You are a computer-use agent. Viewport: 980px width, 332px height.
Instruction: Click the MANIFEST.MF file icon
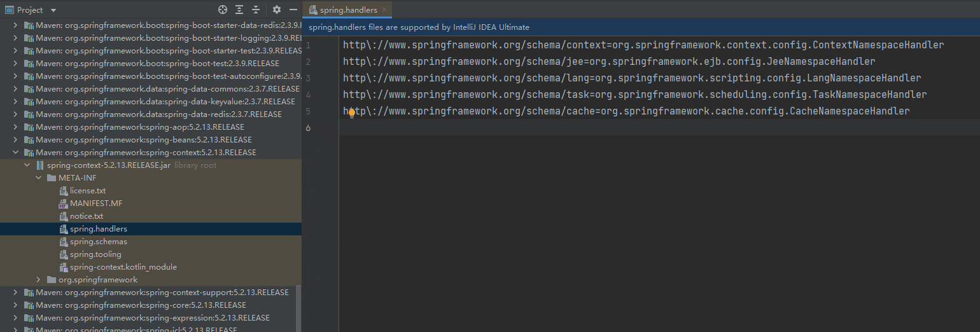click(63, 204)
